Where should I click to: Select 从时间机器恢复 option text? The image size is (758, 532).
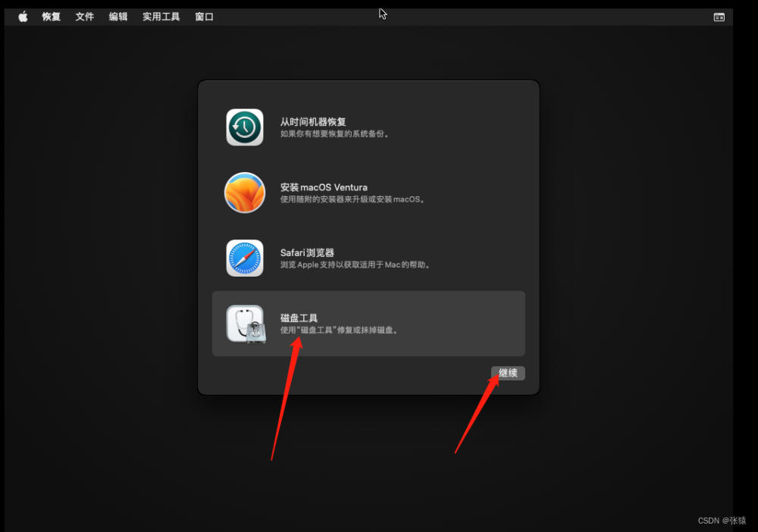313,122
